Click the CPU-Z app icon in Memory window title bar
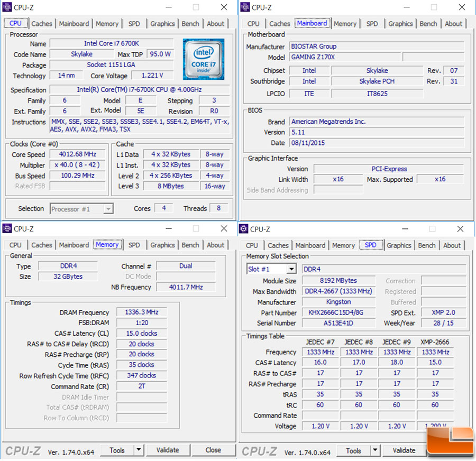The image size is (476, 461). pyautogui.click(x=7, y=228)
